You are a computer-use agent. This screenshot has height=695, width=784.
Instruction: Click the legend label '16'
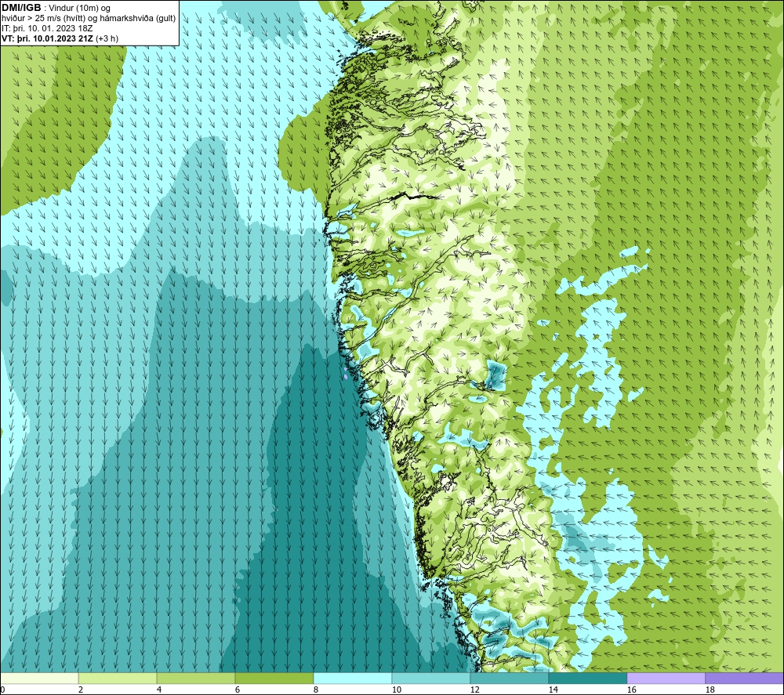[631, 690]
